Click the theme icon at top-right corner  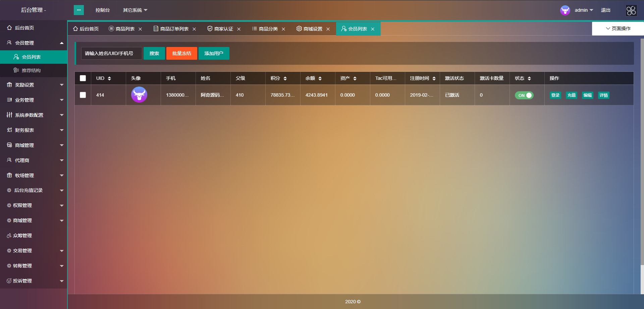631,10
